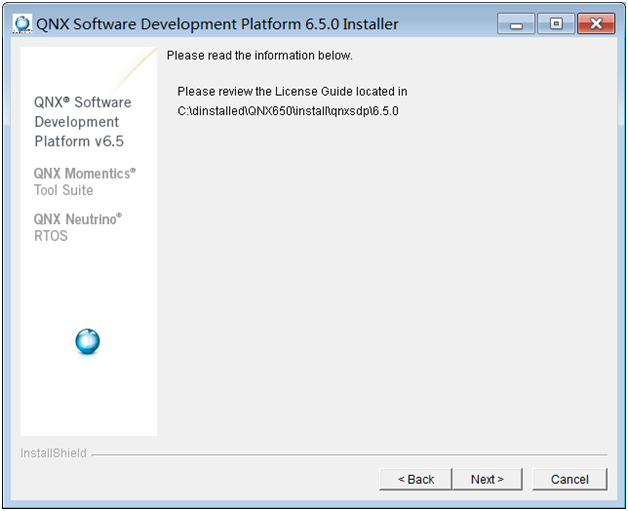Click the InstallShield label
This screenshot has height=511, width=628.
point(53,453)
